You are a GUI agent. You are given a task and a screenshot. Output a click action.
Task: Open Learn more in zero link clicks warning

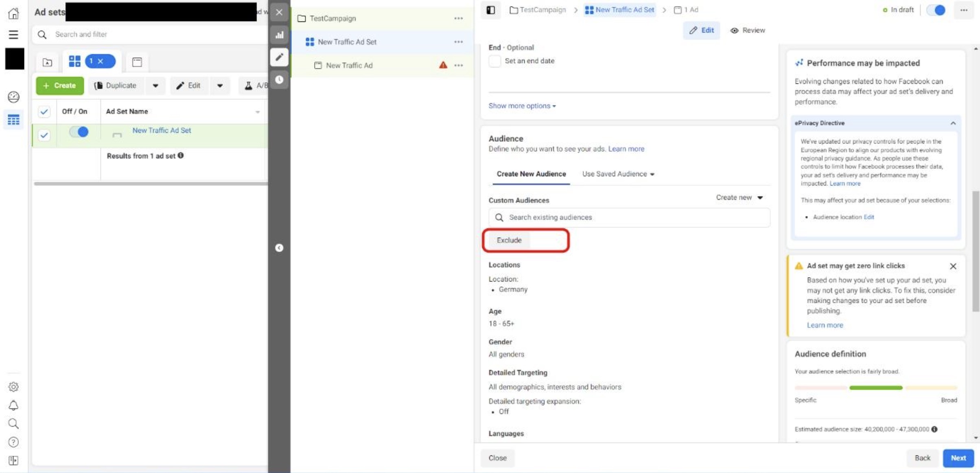(825, 325)
